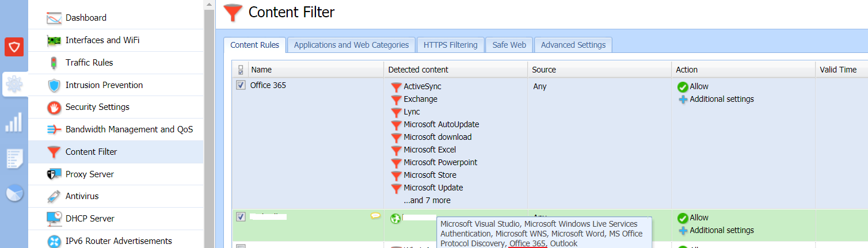
Task: Click the Intrusion Prevention shield icon
Action: (54, 85)
